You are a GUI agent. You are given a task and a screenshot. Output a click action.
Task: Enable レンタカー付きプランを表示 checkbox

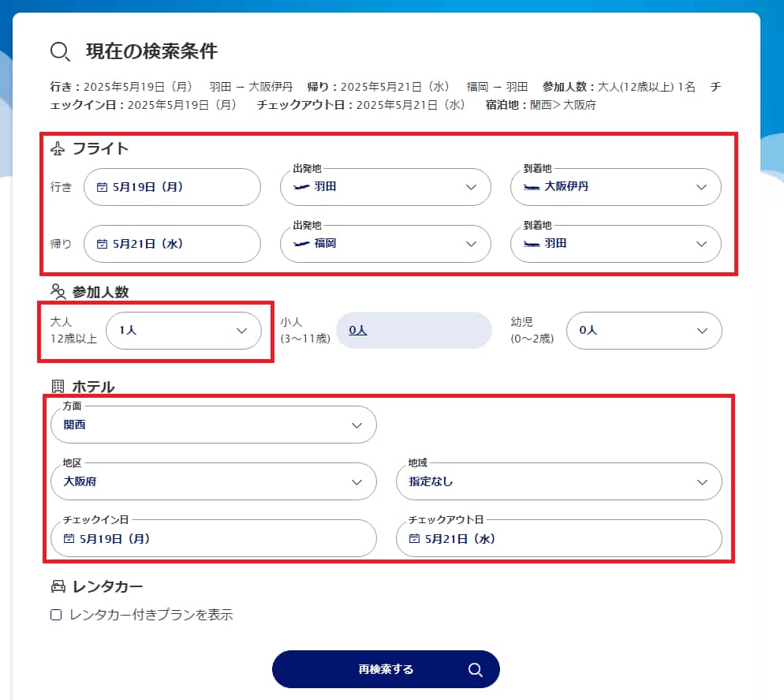point(56,615)
